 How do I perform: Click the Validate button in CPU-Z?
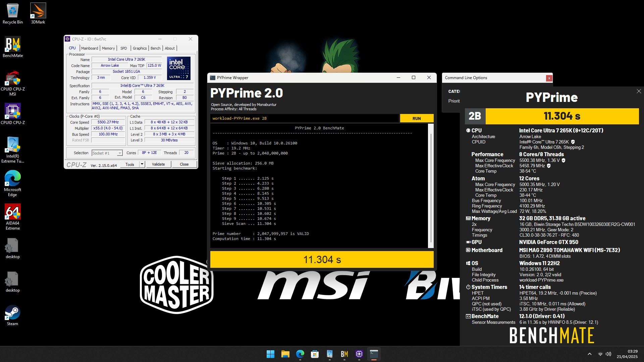pos(158,164)
